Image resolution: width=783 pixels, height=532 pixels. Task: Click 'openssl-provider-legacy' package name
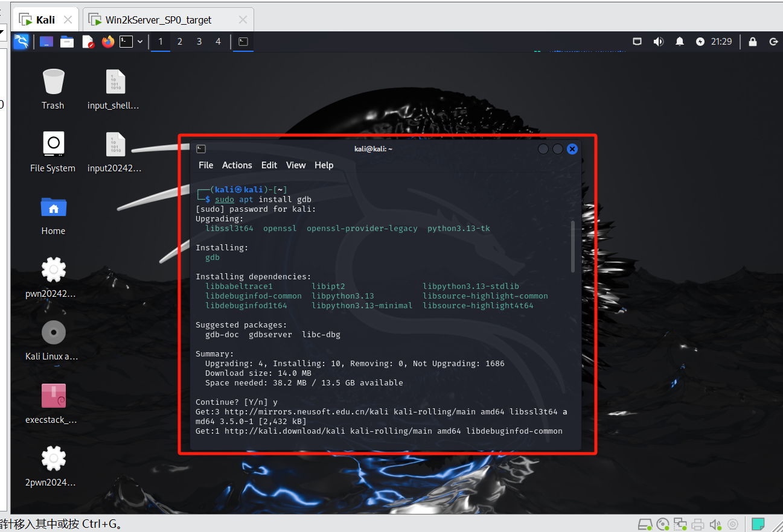click(362, 229)
